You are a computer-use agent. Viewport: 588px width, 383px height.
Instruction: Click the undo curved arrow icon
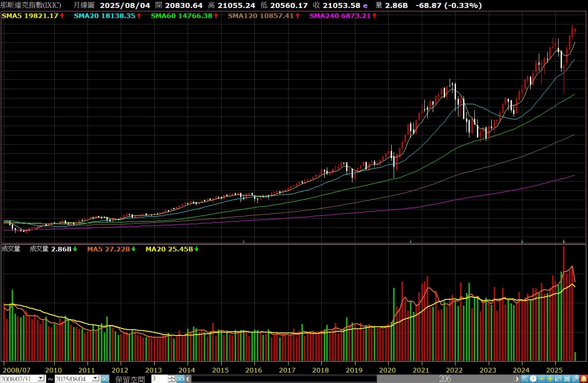558,379
